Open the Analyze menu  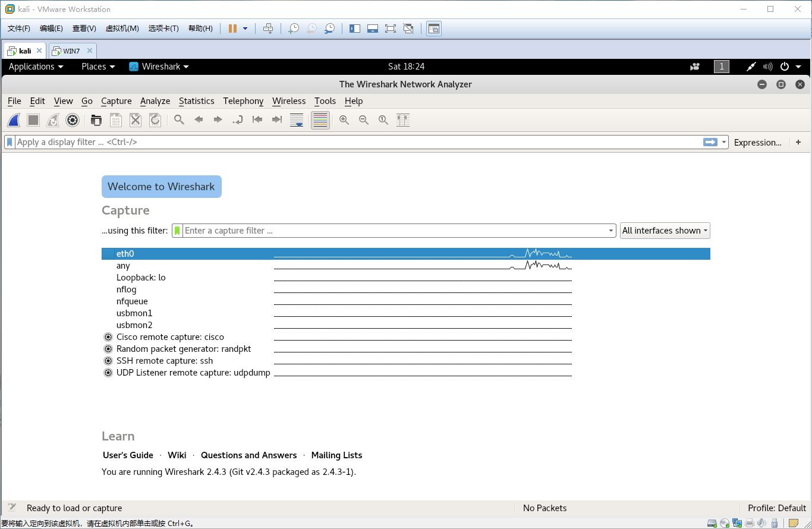click(155, 101)
